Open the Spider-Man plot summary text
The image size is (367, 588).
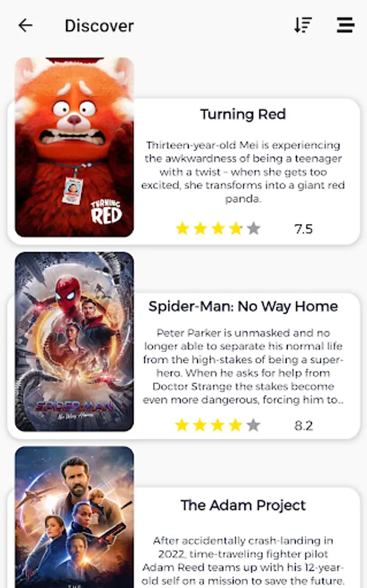[243, 367]
